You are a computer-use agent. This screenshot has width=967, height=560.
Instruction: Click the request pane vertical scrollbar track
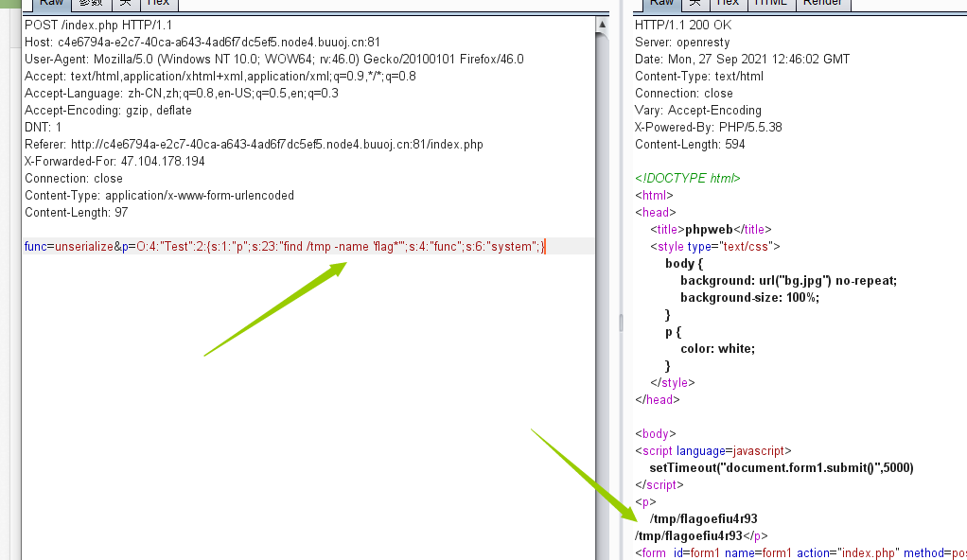pos(602,296)
